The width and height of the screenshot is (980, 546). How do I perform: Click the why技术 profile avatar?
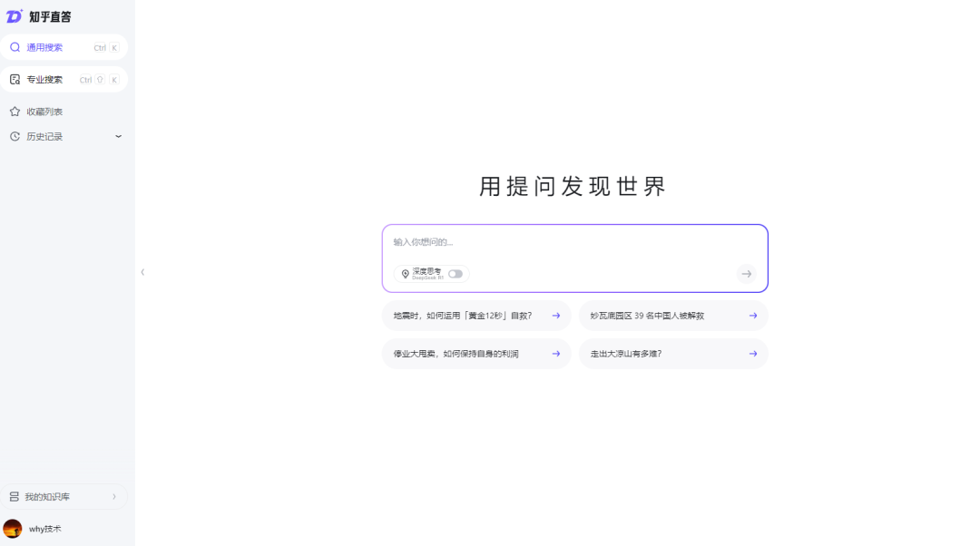[x=13, y=529]
